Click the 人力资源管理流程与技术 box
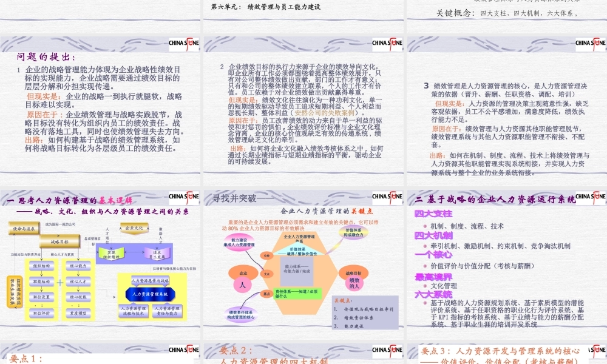This screenshot has height=364, width=607. coord(133,311)
